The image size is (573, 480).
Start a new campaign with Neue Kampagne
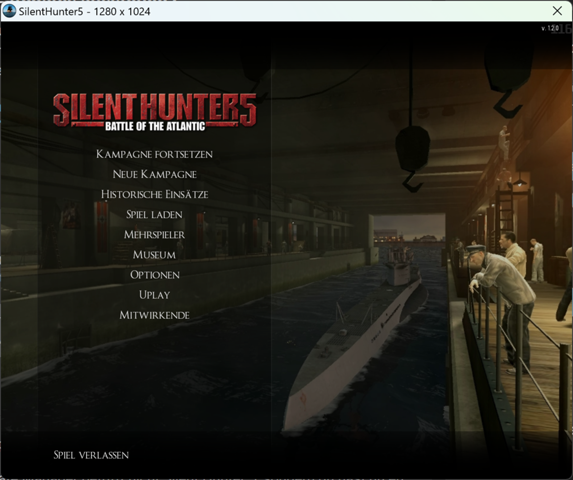pos(155,174)
